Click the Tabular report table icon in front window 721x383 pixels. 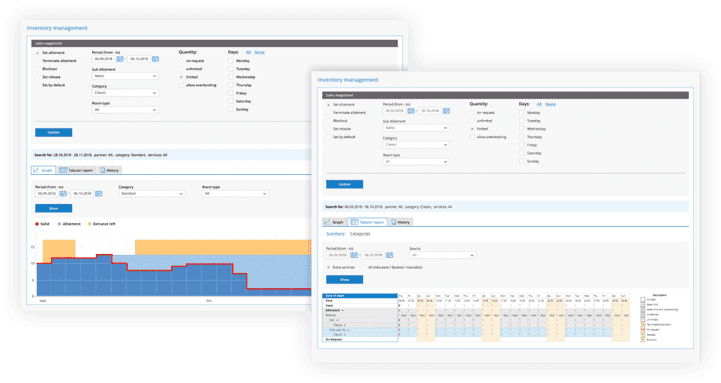point(354,222)
